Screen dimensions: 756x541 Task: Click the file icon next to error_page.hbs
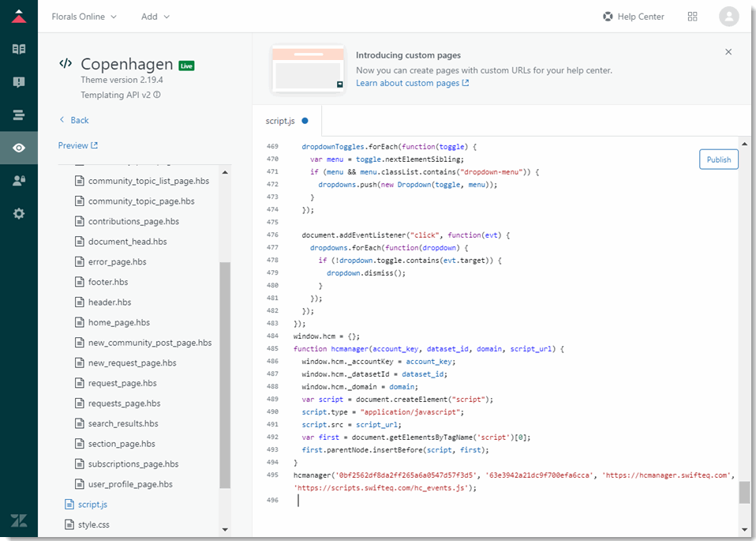[x=80, y=261]
